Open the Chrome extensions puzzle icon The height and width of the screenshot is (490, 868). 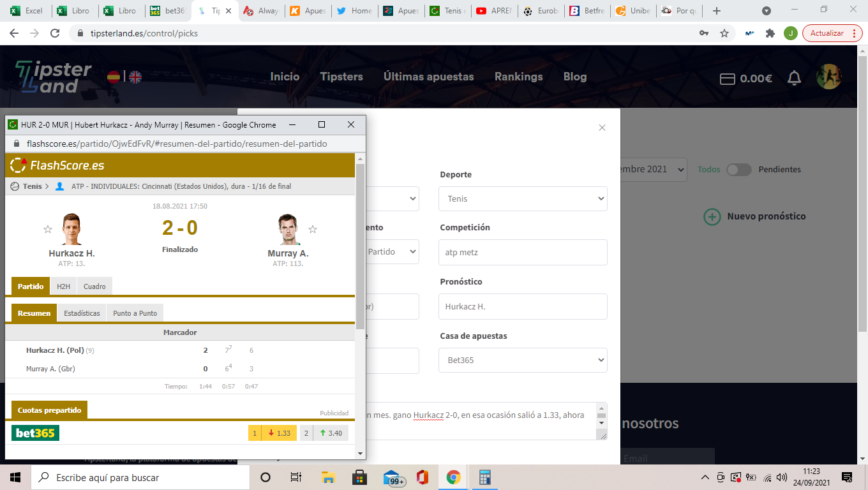[770, 33]
